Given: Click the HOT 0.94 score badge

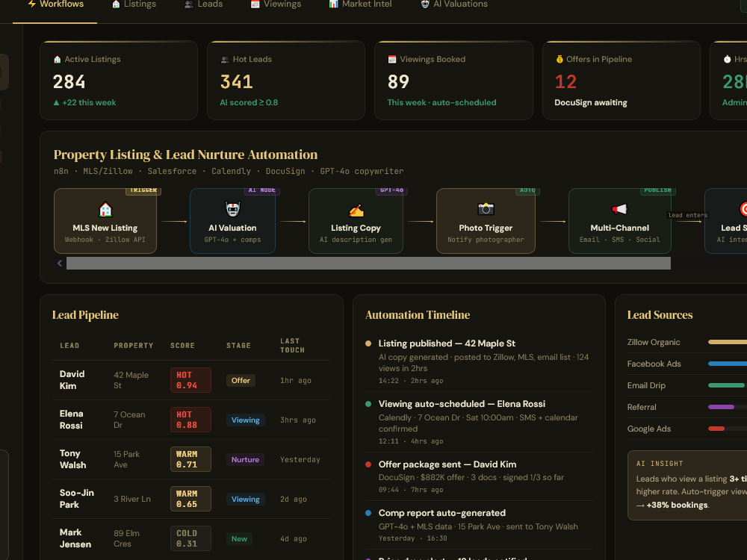Looking at the screenshot, I should pos(190,380).
